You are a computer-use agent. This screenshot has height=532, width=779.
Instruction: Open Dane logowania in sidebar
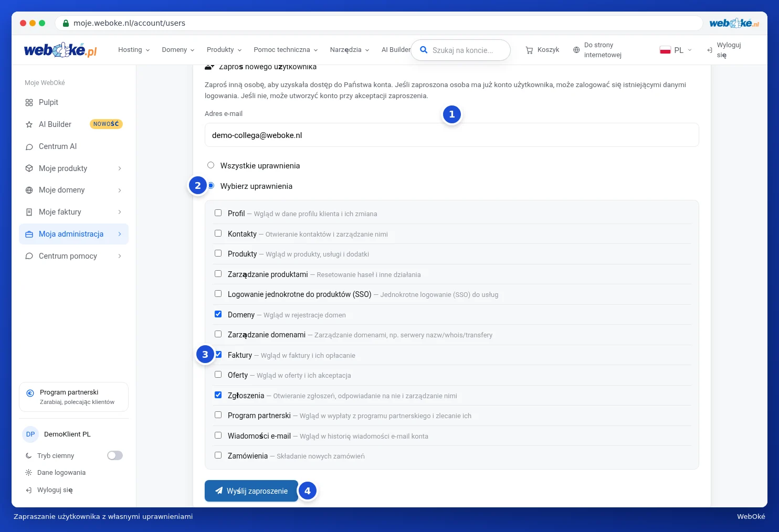coord(56,473)
